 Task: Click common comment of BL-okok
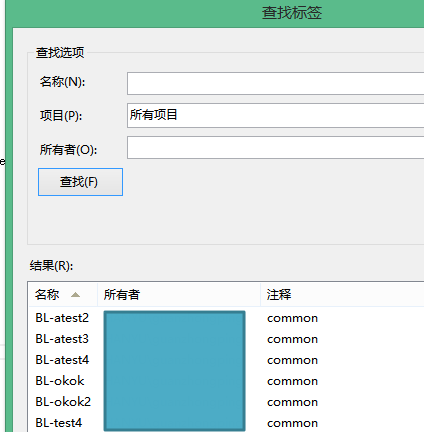292,381
